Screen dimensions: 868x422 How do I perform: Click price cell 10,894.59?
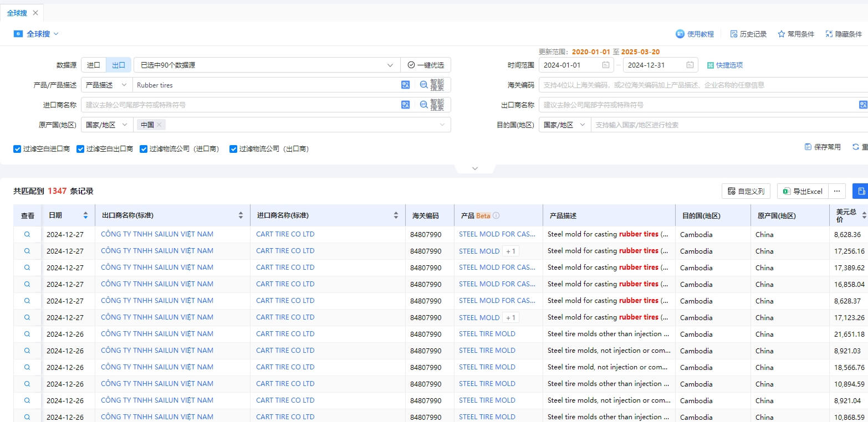(x=850, y=384)
